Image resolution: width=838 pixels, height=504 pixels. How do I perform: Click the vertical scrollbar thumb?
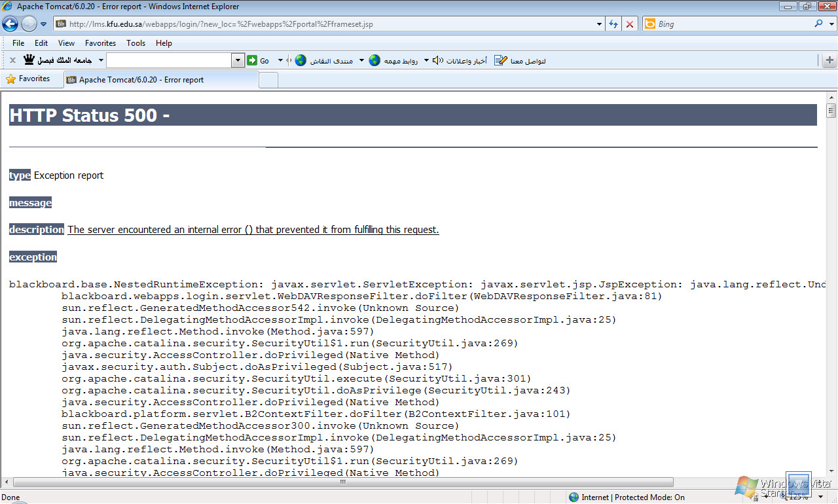tap(831, 109)
